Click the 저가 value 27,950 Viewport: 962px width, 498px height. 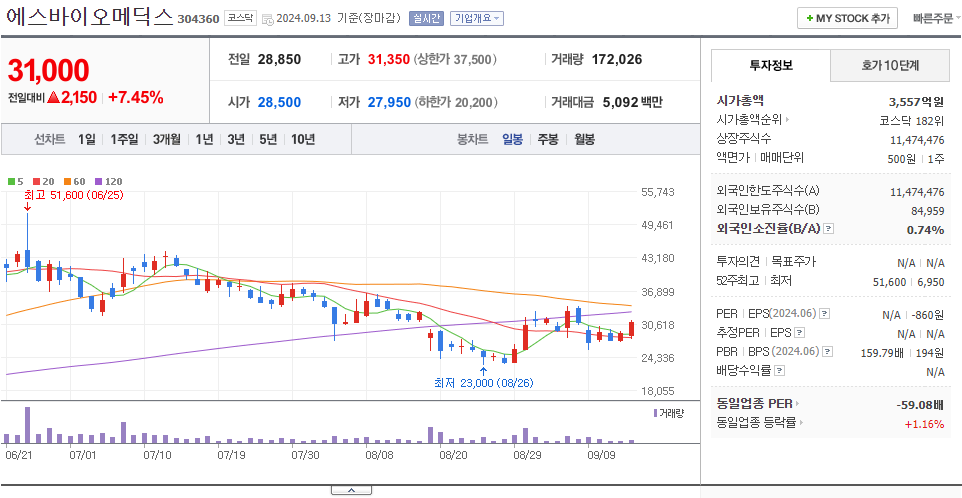[389, 102]
